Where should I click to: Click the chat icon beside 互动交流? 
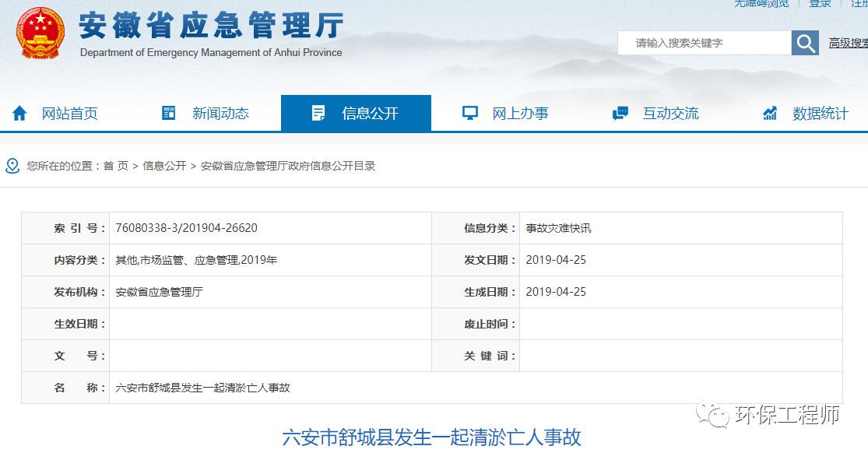[620, 114]
